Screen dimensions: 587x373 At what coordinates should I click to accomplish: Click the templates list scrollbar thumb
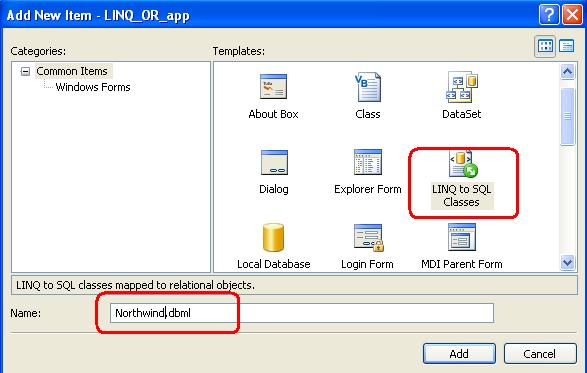point(568,116)
